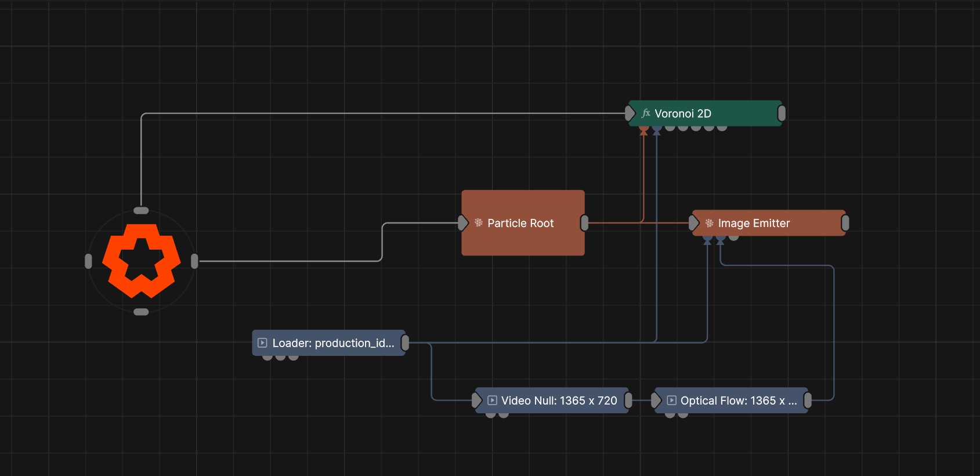Click the Loader node output port

pyautogui.click(x=405, y=343)
